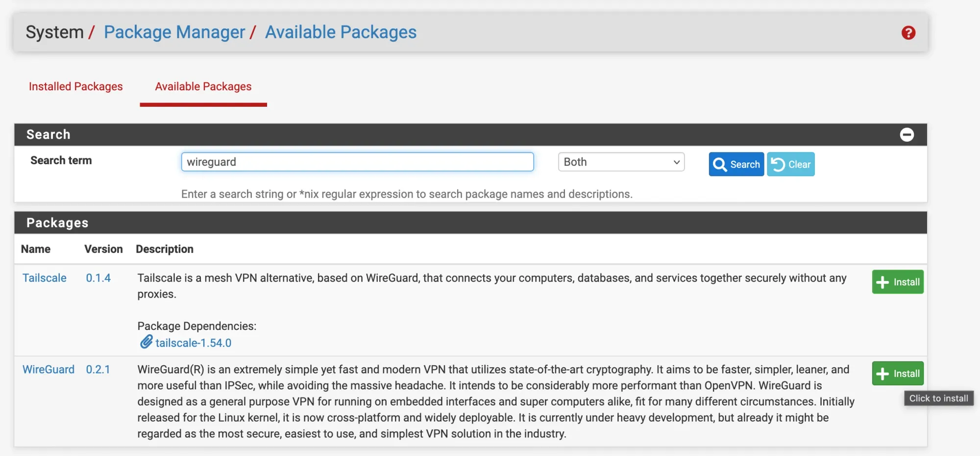Open the tailscale-1.54.0 dependency link
The image size is (980, 456).
click(194, 343)
